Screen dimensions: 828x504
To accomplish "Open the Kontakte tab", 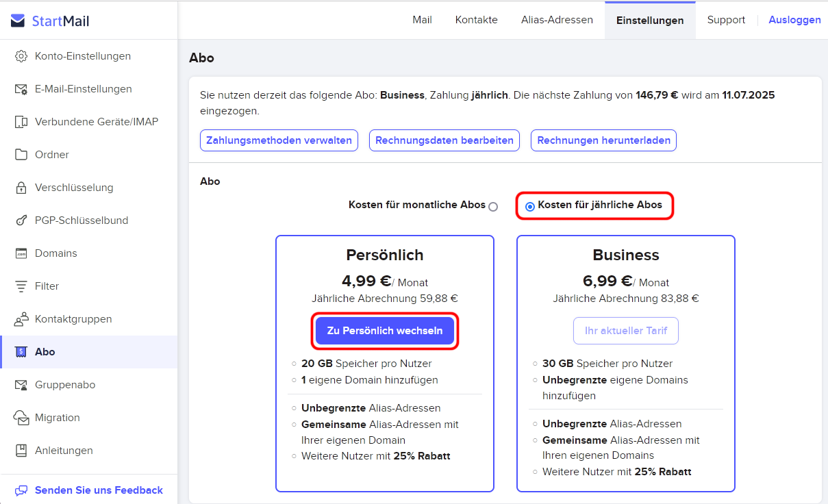I will (476, 20).
